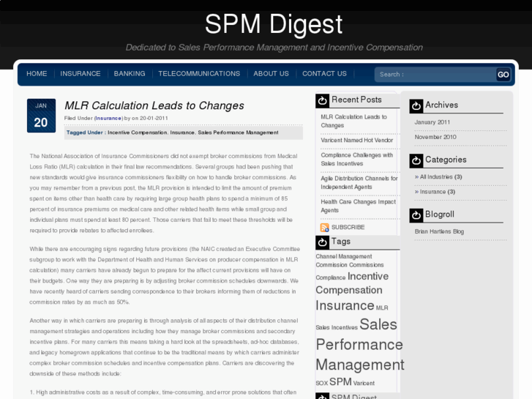This screenshot has width=532, height=399.
Task: Open Health Care Changes Impact Agents post
Action: click(359, 206)
